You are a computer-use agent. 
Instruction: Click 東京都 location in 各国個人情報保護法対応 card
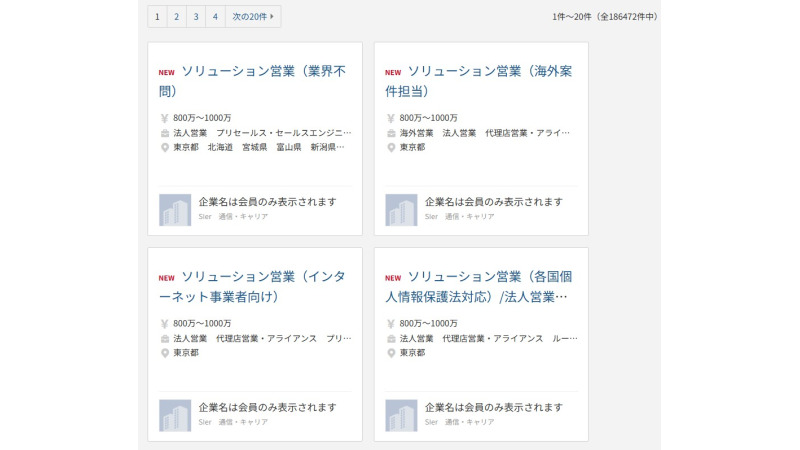coord(412,353)
